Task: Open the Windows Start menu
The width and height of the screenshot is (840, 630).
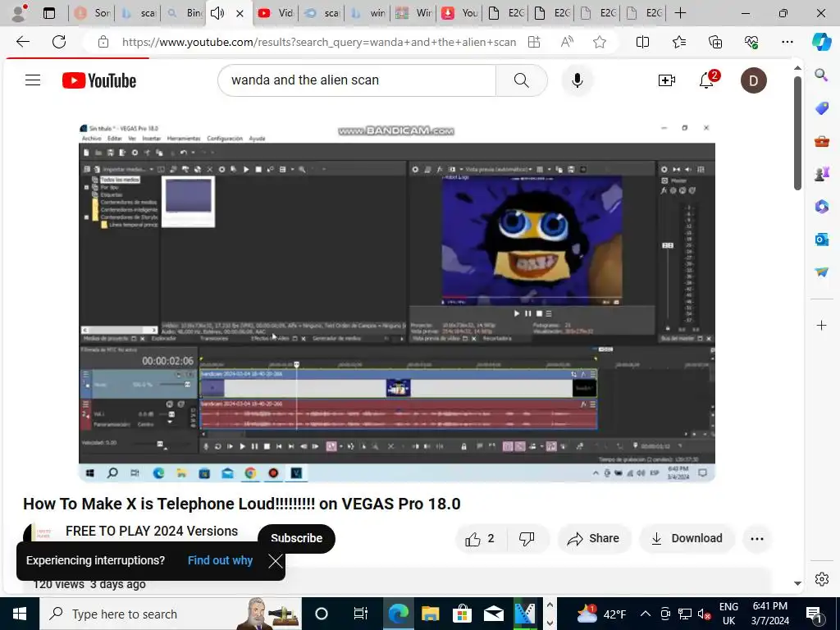Action: pyautogui.click(x=20, y=614)
